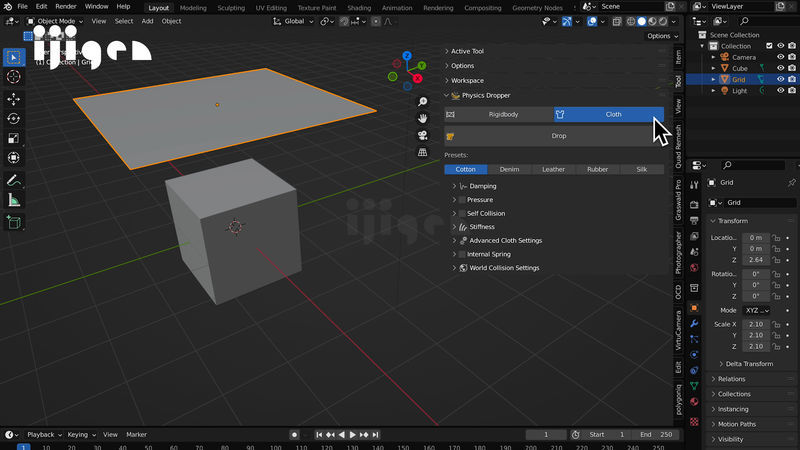Image resolution: width=800 pixels, height=450 pixels.
Task: Open the Object properties orange square tab
Action: click(694, 308)
